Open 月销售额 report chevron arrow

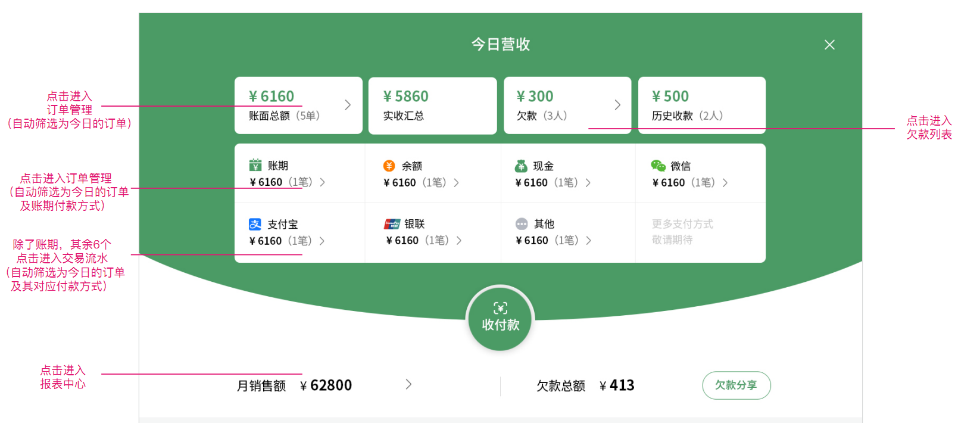408,384
